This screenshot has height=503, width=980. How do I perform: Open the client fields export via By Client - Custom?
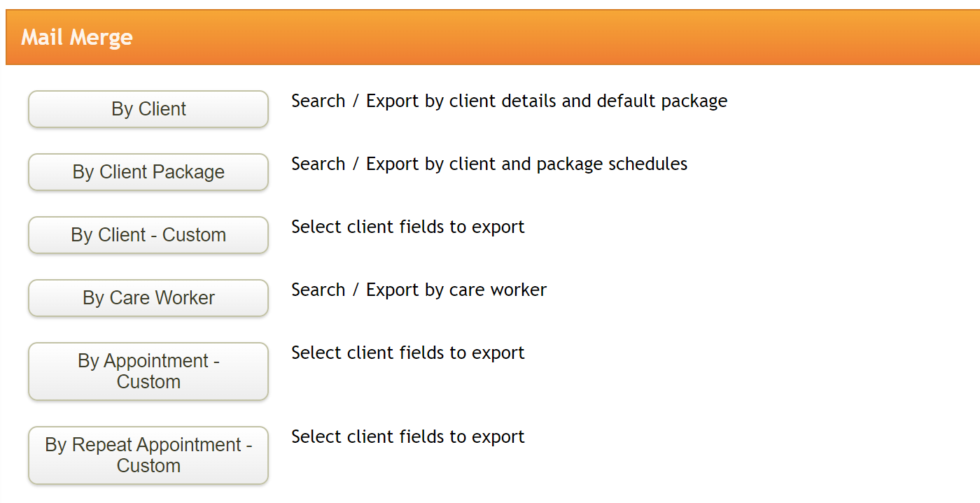[148, 235]
